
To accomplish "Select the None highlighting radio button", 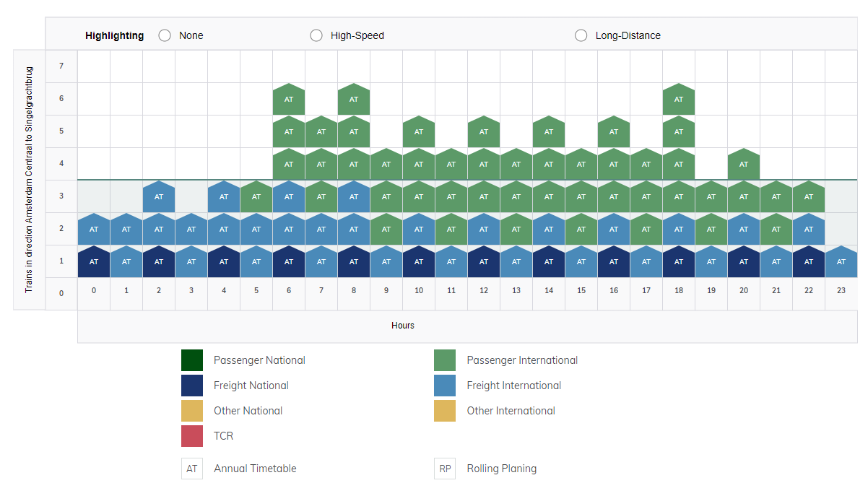I will 165,35.
